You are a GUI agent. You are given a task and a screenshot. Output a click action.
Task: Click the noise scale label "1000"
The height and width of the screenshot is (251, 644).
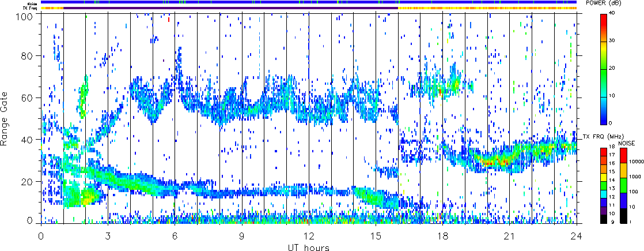(x=634, y=177)
